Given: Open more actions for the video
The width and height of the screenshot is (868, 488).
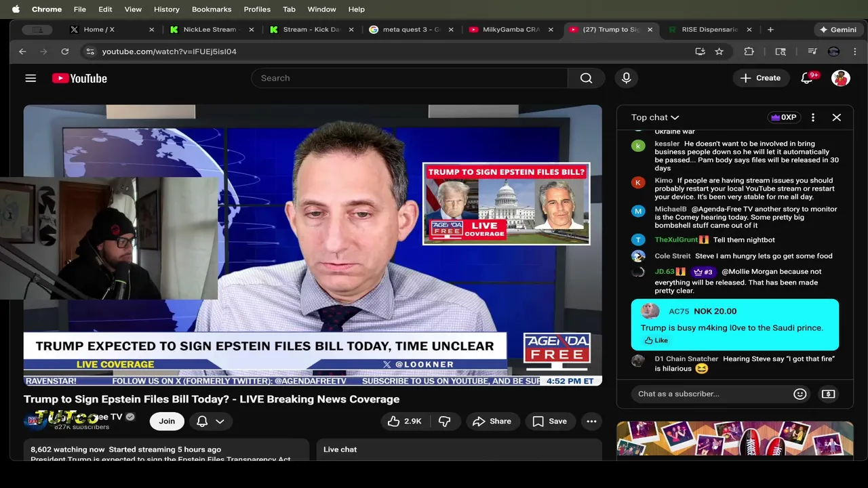Looking at the screenshot, I should tap(591, 422).
